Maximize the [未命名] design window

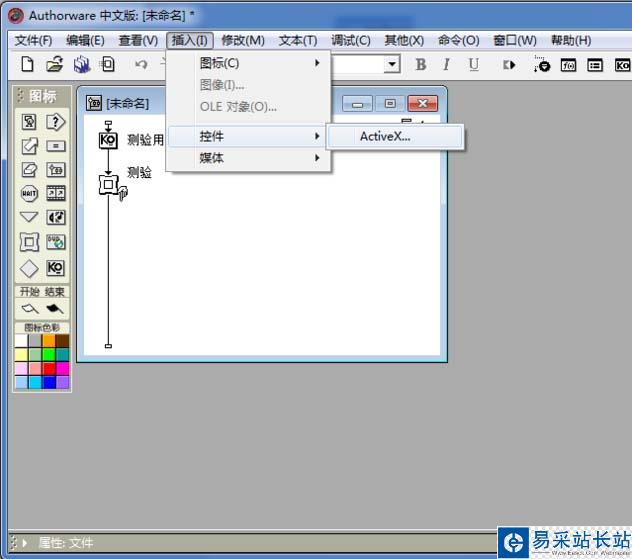point(390,104)
